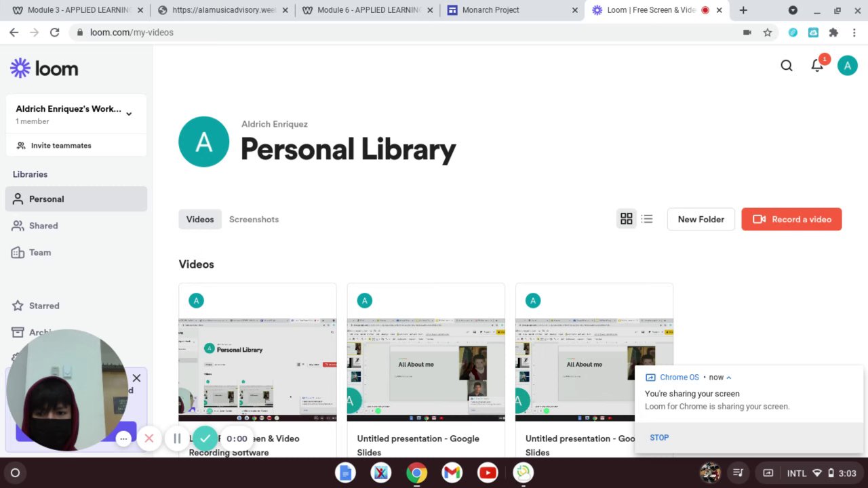
Task: Open a new browser tab
Action: click(743, 10)
